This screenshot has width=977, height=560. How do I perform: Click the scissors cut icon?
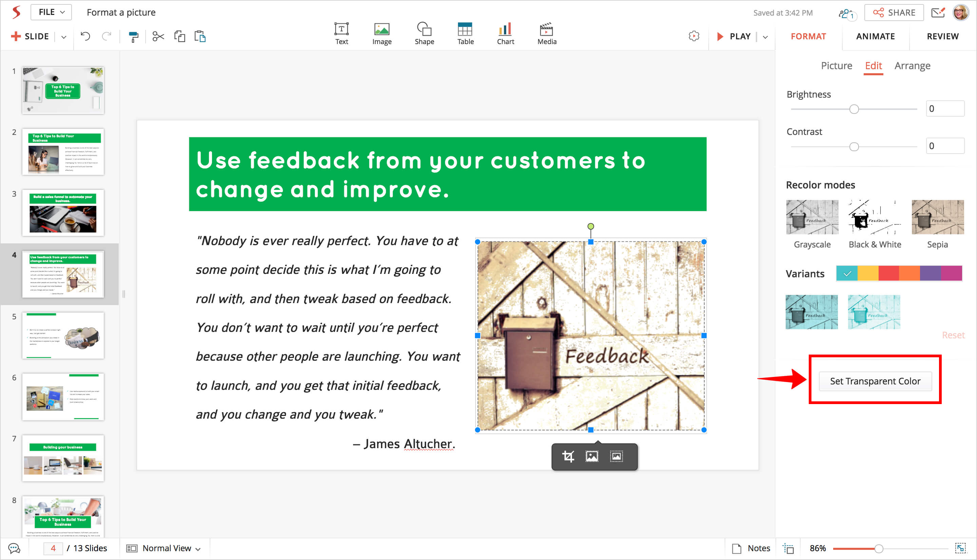(158, 37)
